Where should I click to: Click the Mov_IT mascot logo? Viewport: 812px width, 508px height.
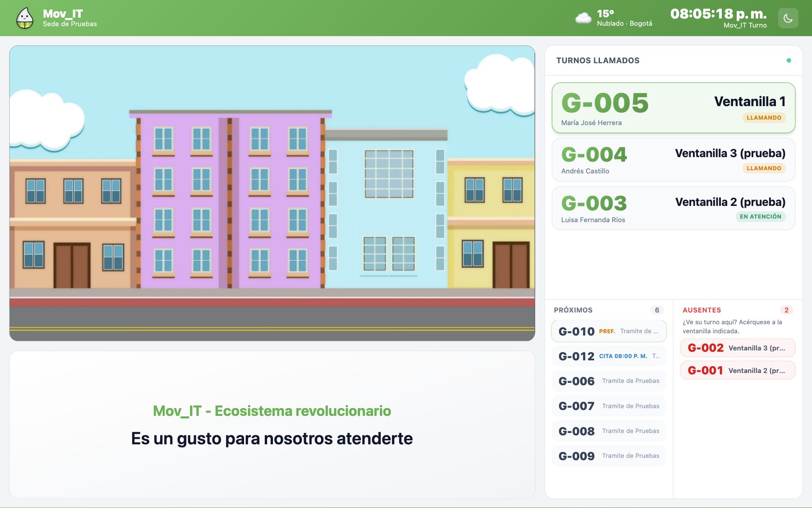coord(25,18)
